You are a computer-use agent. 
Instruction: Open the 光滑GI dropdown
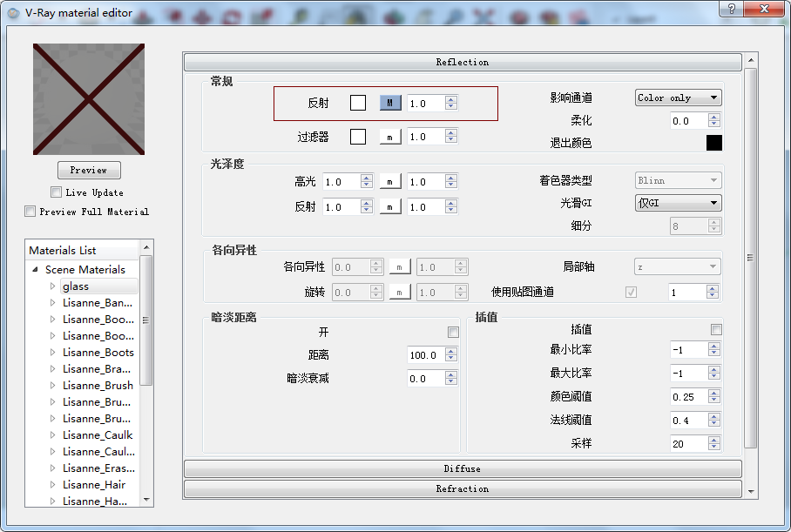[x=678, y=203]
